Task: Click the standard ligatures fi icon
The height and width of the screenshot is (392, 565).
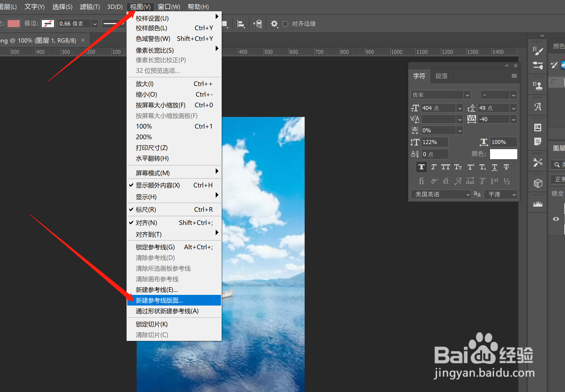Action: click(421, 181)
